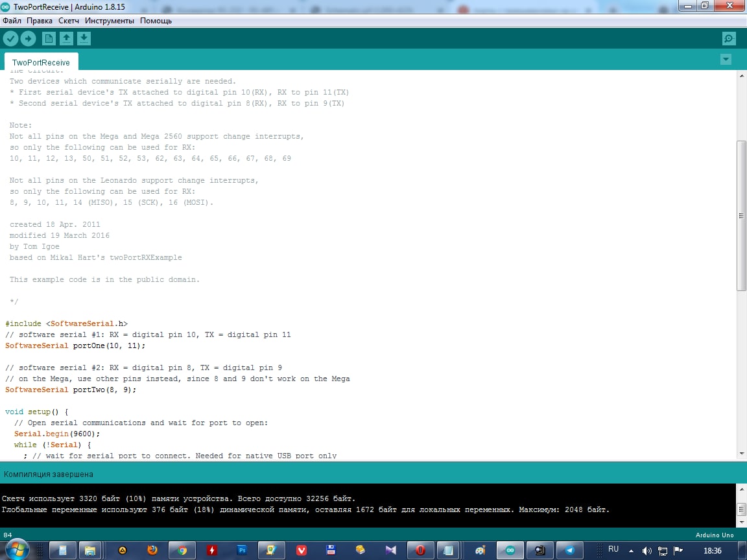The width and height of the screenshot is (747, 560).
Task: Click the console scroll up arrow
Action: coord(741,489)
